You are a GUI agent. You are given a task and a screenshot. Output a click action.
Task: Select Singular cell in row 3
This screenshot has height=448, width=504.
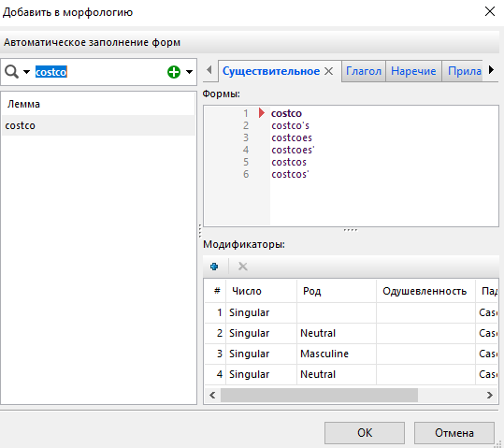pyautogui.click(x=261, y=354)
